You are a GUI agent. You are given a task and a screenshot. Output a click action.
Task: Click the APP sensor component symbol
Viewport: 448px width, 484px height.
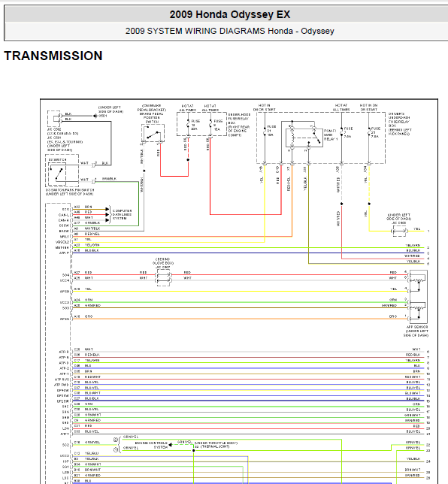(x=419, y=297)
